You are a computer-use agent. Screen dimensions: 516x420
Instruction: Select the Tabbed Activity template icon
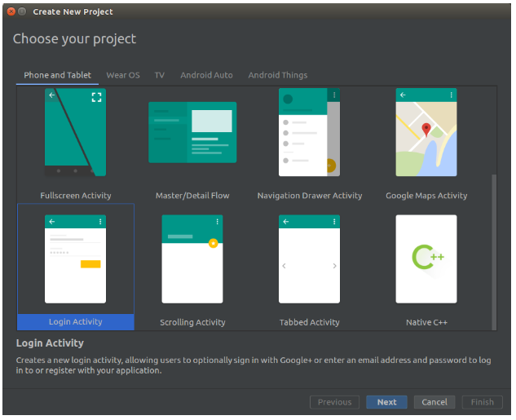tap(309, 259)
